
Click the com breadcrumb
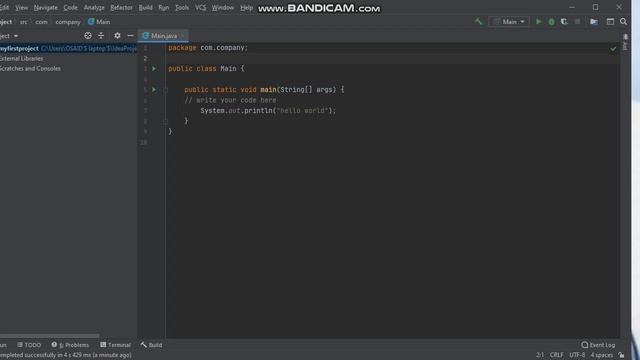point(41,22)
